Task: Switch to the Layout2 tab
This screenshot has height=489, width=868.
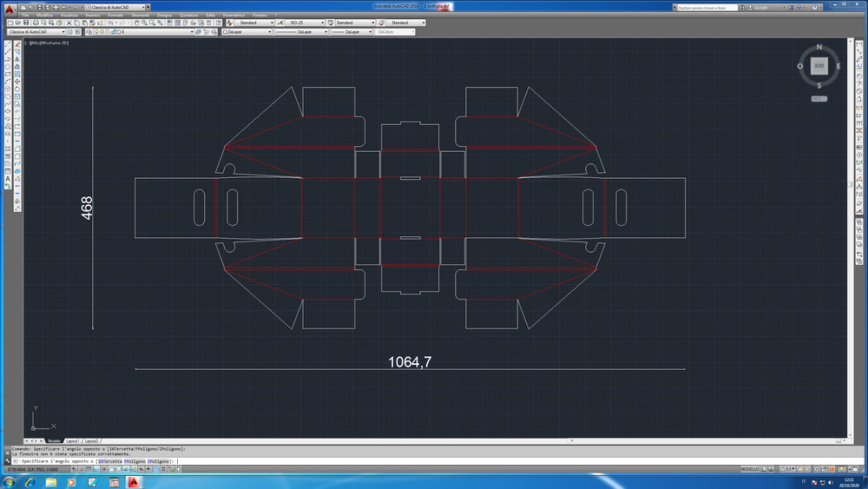Action: click(x=91, y=441)
